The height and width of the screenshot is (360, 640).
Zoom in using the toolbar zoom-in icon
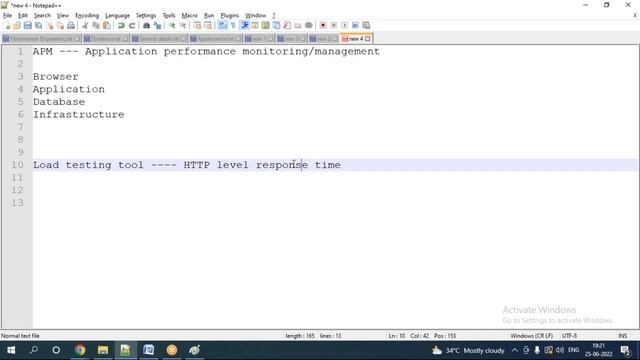[x=172, y=25]
